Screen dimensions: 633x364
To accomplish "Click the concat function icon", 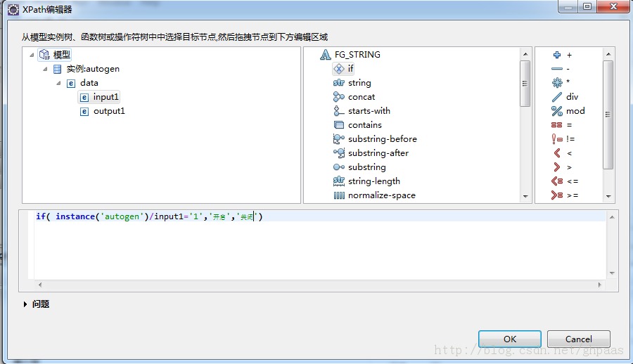I will coord(339,97).
